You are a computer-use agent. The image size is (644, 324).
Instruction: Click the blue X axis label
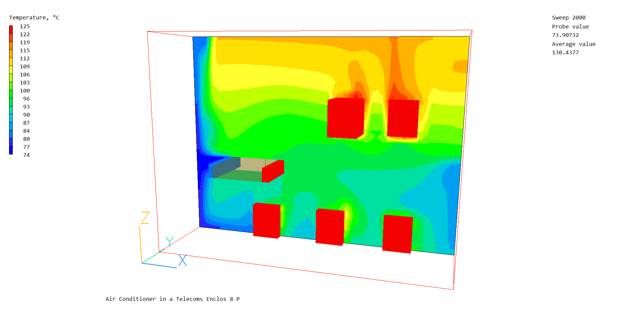coord(182,260)
